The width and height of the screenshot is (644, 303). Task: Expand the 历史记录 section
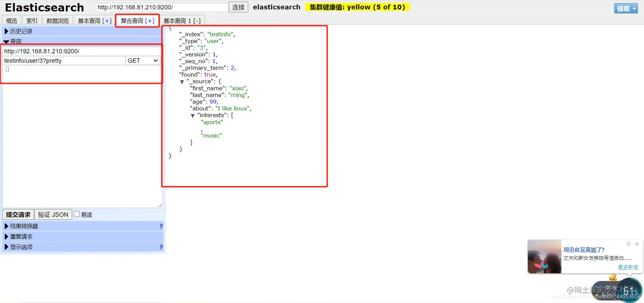(x=83, y=31)
